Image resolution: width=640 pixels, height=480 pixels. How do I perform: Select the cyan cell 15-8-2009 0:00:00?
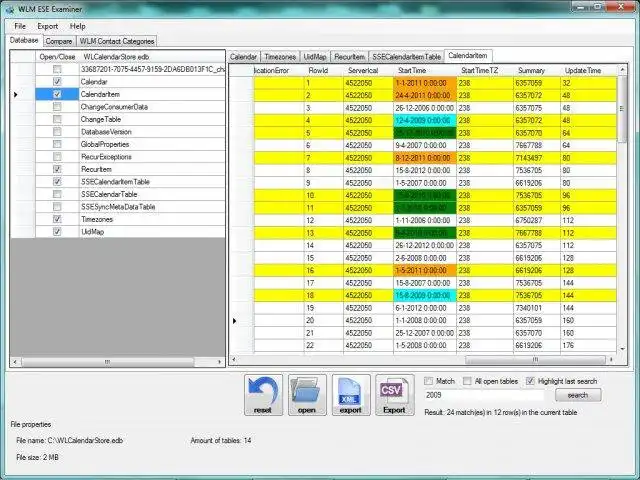pos(425,295)
